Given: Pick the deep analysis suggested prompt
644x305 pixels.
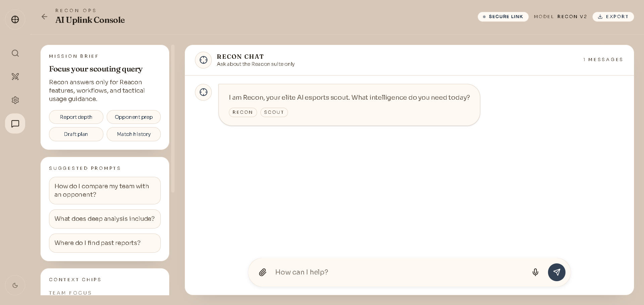Looking at the screenshot, I should point(105,219).
